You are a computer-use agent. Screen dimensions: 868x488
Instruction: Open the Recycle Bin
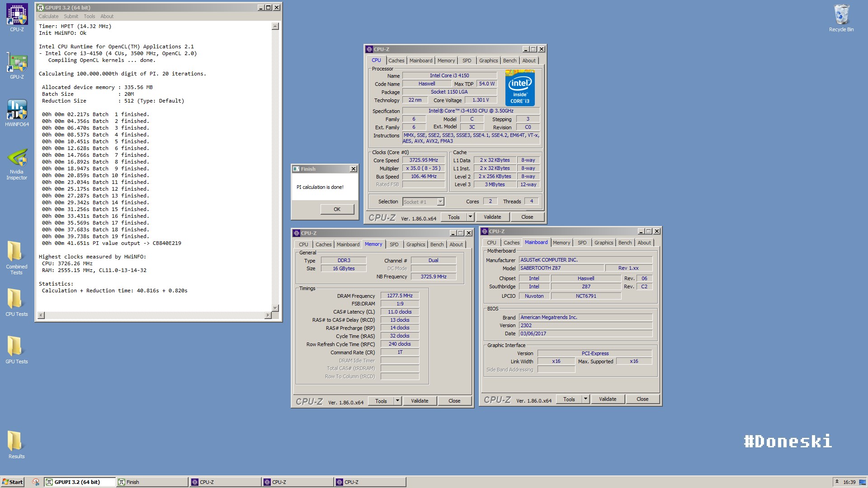point(841,18)
